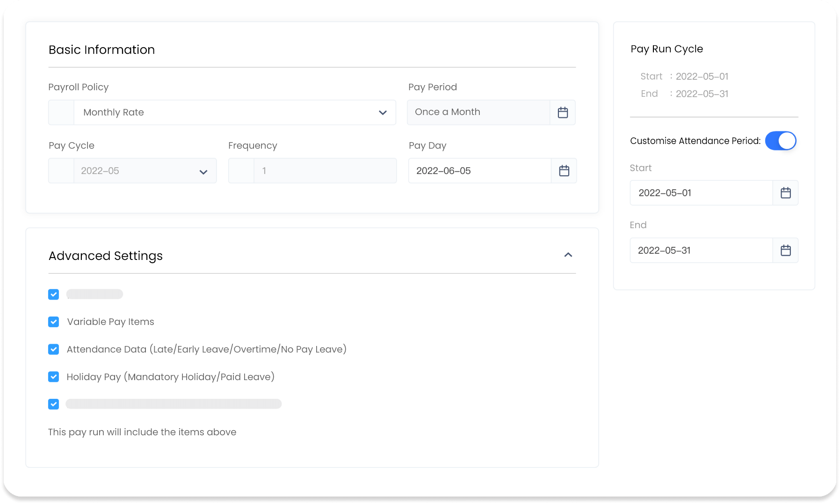Uncheck the Attendance Data checkbox
Image resolution: width=840 pixels, height=504 pixels.
(x=54, y=349)
